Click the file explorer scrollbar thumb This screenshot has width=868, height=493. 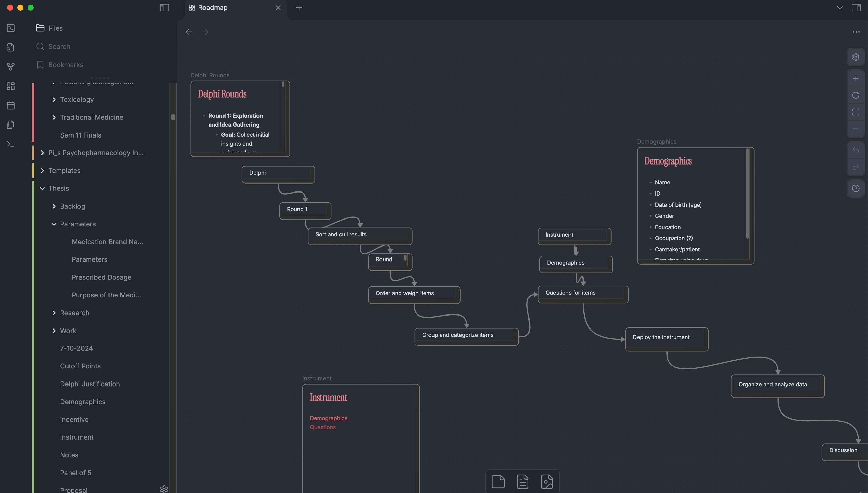(x=173, y=117)
